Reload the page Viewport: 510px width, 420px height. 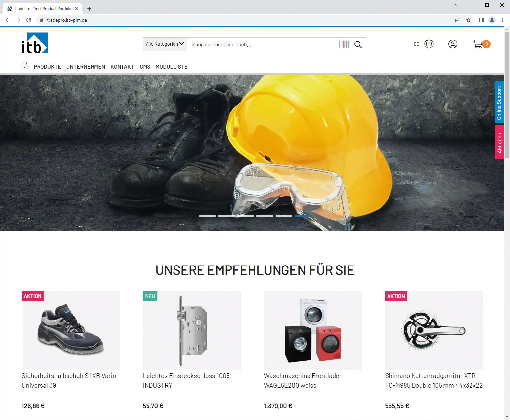pos(29,20)
